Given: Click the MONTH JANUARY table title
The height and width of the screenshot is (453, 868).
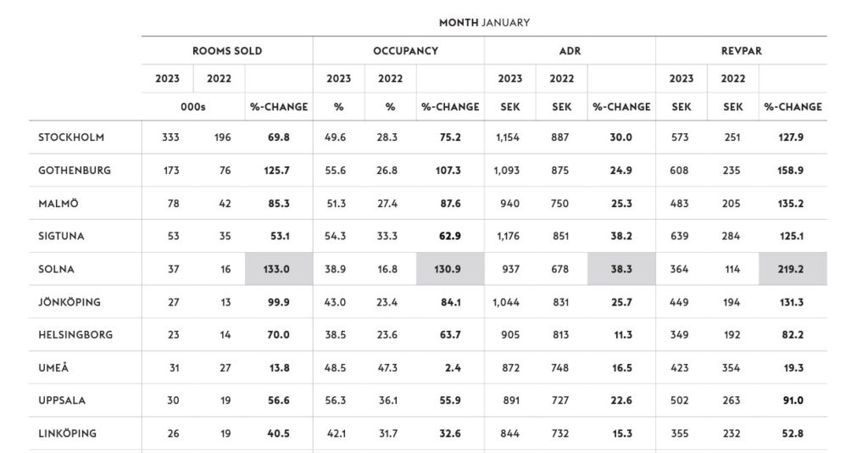Looking at the screenshot, I should (x=484, y=22).
